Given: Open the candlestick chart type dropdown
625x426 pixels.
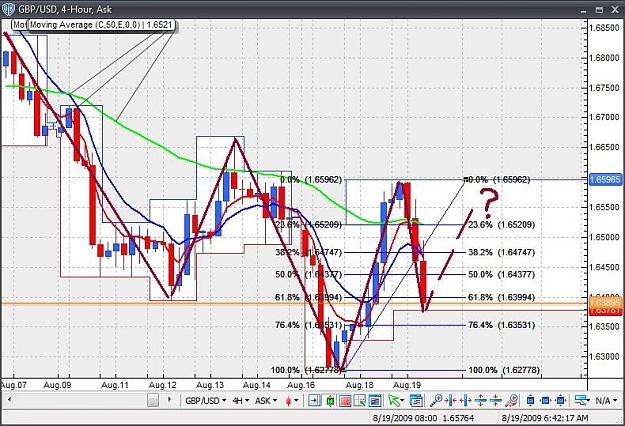Looking at the screenshot, I should coord(292,400).
